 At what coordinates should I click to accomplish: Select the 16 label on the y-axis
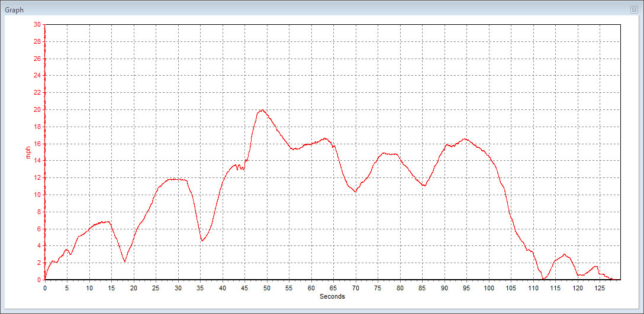(x=37, y=144)
